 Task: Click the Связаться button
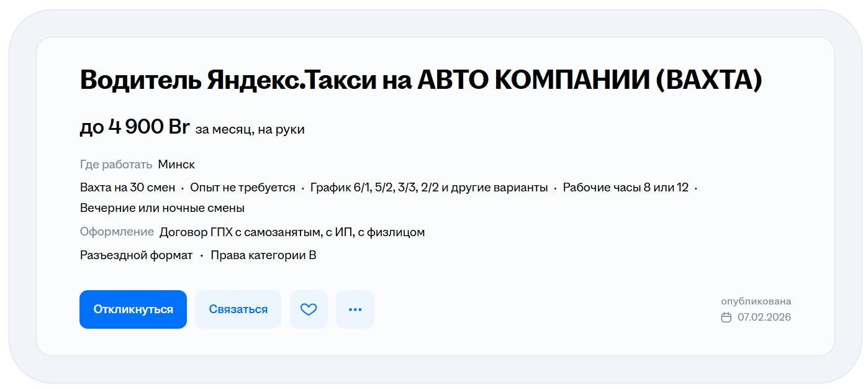pos(238,309)
